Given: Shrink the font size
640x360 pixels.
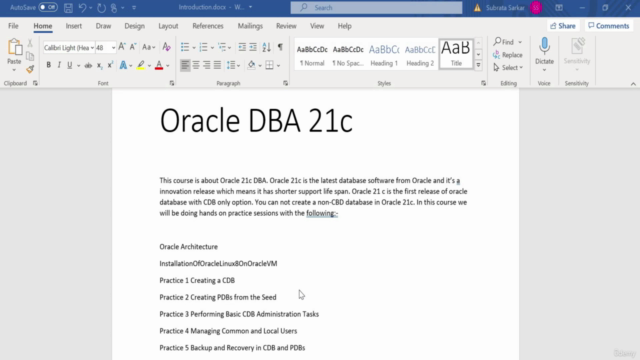Looking at the screenshot, I should (x=133, y=47).
